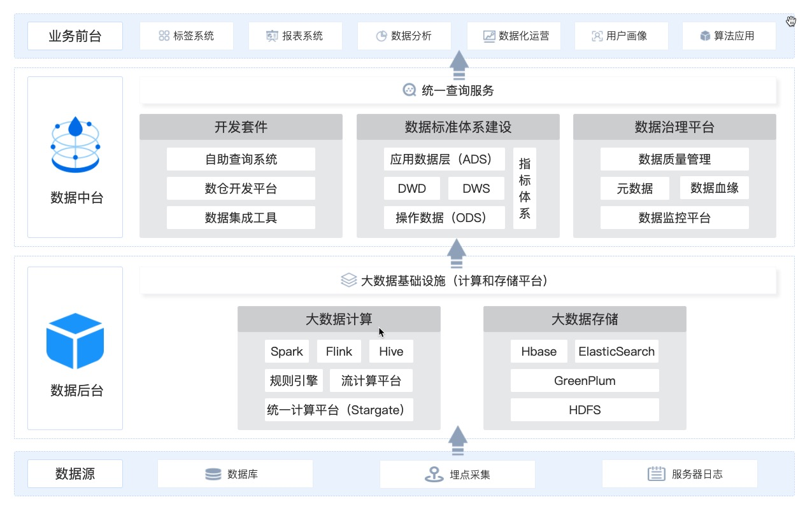The width and height of the screenshot is (812, 509).
Task: Click the 数据化运营 line chart icon
Action: click(x=489, y=36)
